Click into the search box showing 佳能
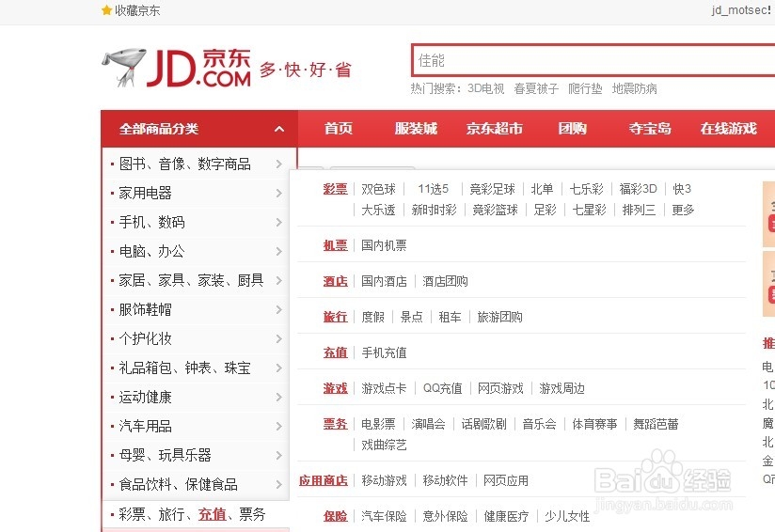Image resolution: width=775 pixels, height=532 pixels. (x=593, y=60)
